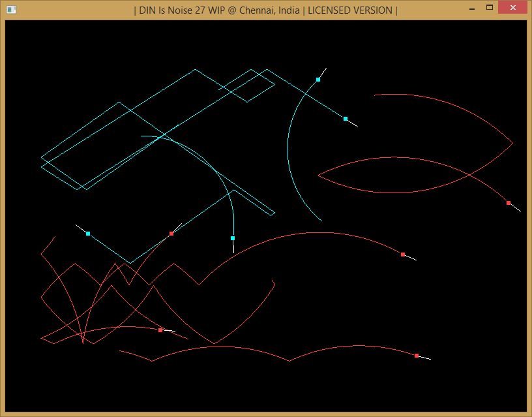Click the cyan drone atop the right cyan arc

coord(318,80)
